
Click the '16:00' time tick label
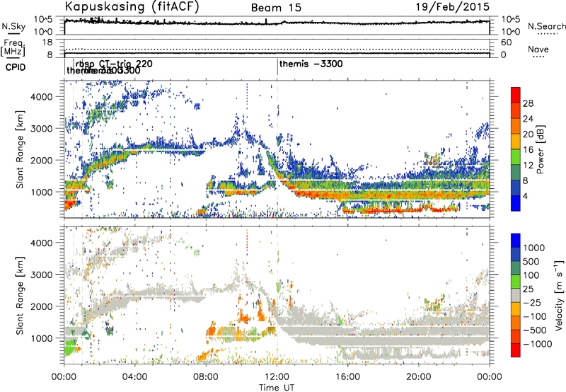[x=347, y=377]
